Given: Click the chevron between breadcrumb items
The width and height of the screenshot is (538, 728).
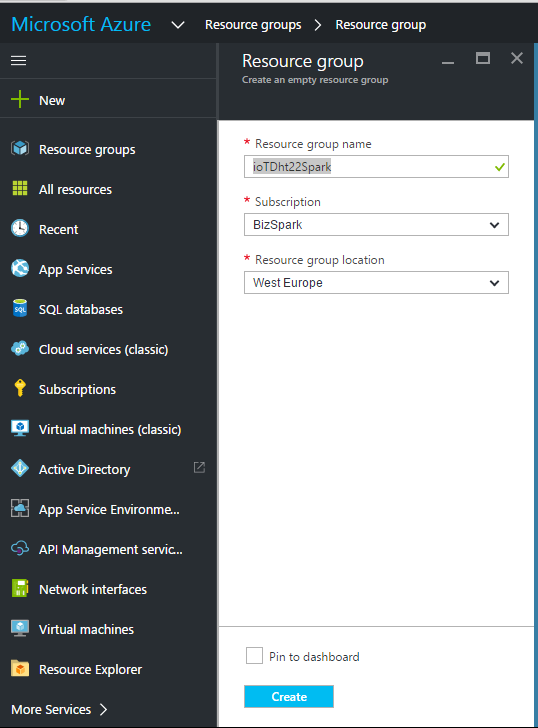Looking at the screenshot, I should [318, 25].
